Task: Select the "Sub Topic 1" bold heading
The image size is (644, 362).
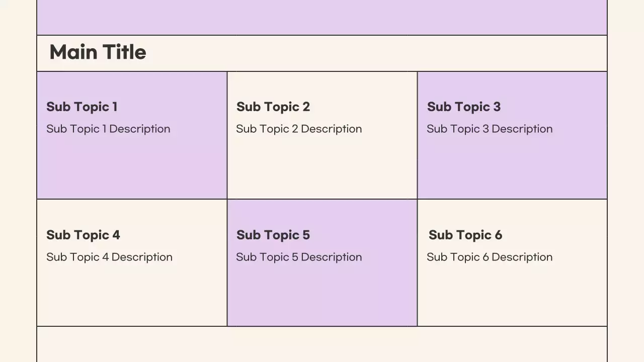Action: pos(82,107)
